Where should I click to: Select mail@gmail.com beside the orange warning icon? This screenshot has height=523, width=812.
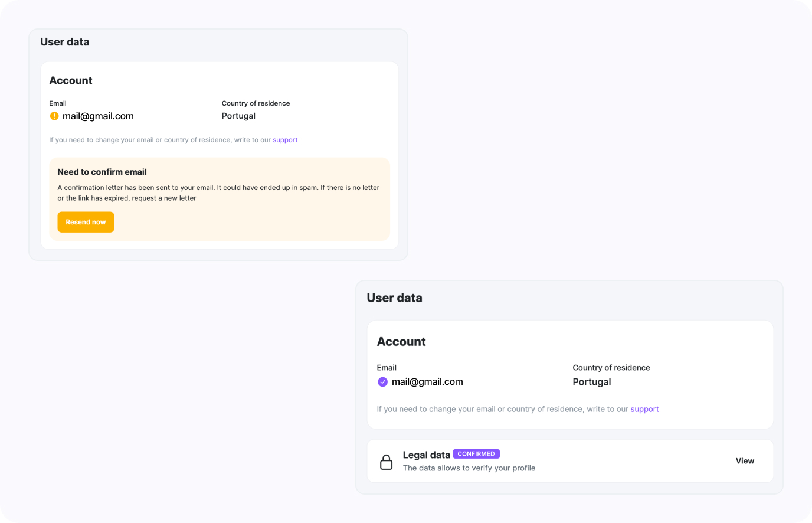(x=98, y=116)
